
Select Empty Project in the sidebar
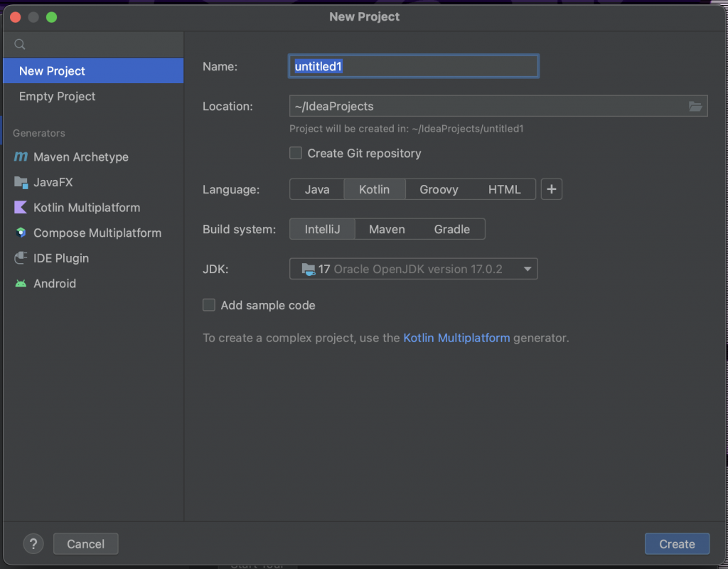point(93,96)
